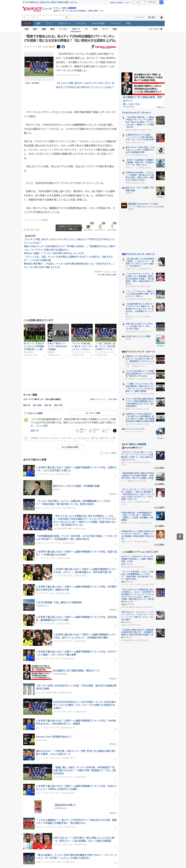Toggle the コメント非表示 checkbox
The height and width of the screenshot is (868, 186).
[102, 453]
